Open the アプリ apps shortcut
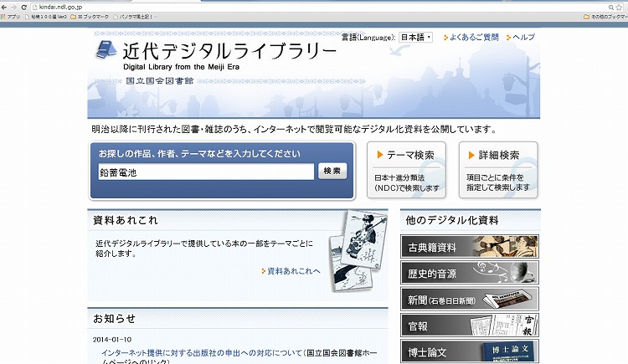The height and width of the screenshot is (364, 628). pos(10,17)
